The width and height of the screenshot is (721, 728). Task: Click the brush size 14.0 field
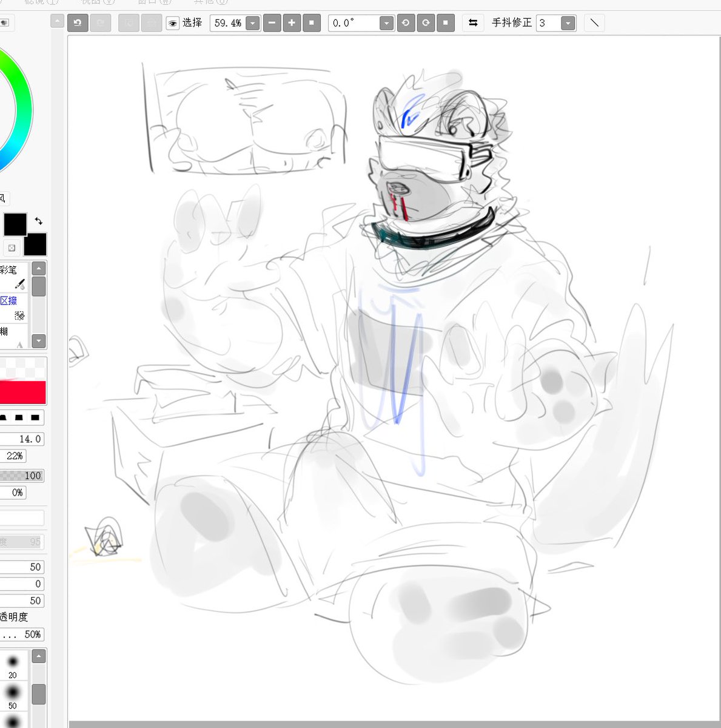coord(22,439)
